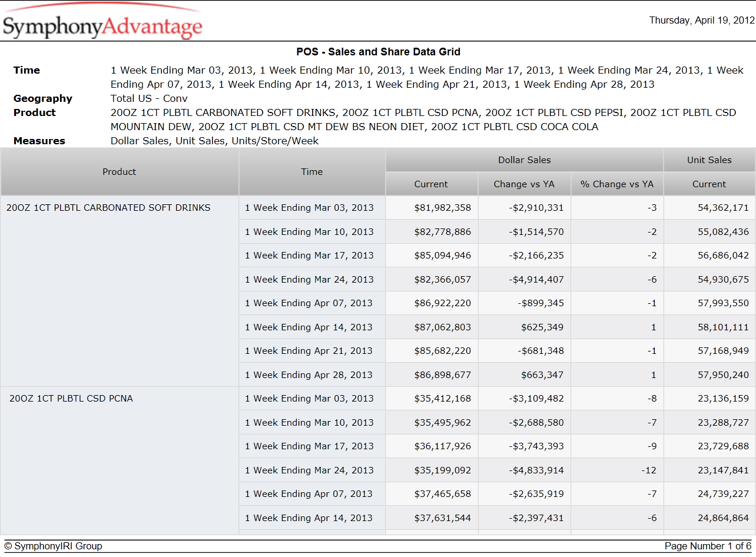Click change value -$4,833,914
Viewport: 756px width, 557px height.
click(x=536, y=470)
